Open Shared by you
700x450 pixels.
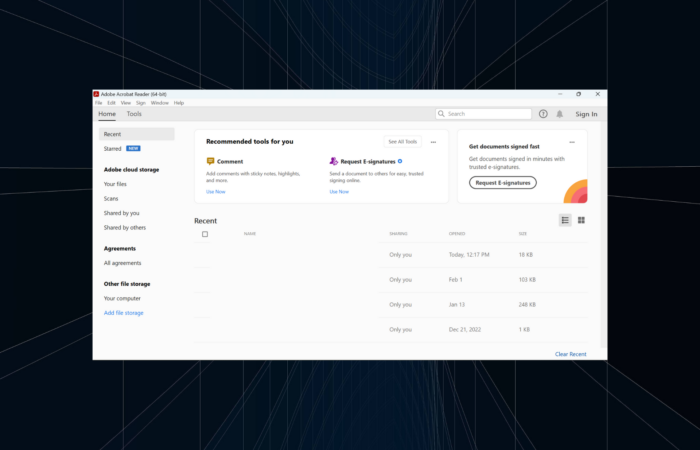click(121, 213)
